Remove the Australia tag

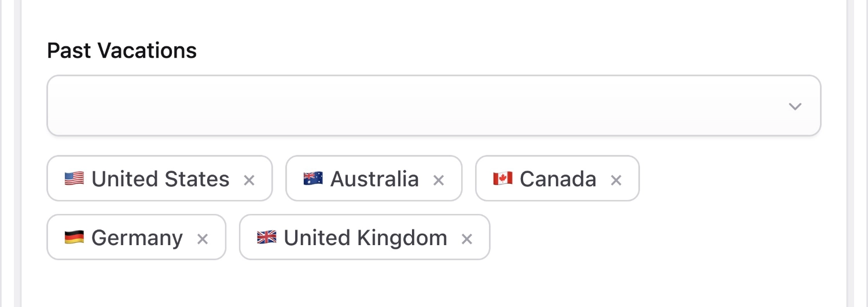coord(439,180)
